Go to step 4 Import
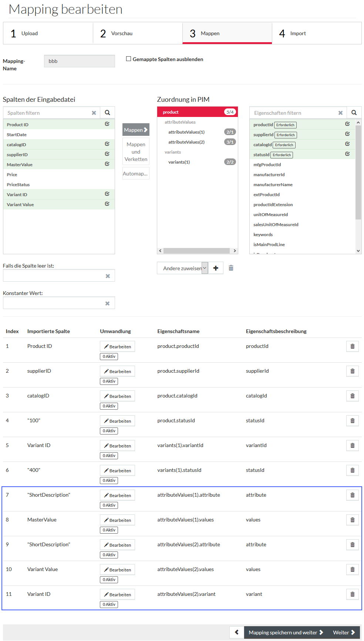This screenshot has height=641, width=364. (x=317, y=33)
